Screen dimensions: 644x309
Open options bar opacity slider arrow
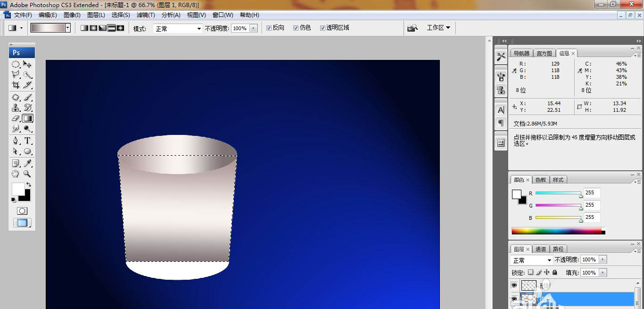point(254,28)
